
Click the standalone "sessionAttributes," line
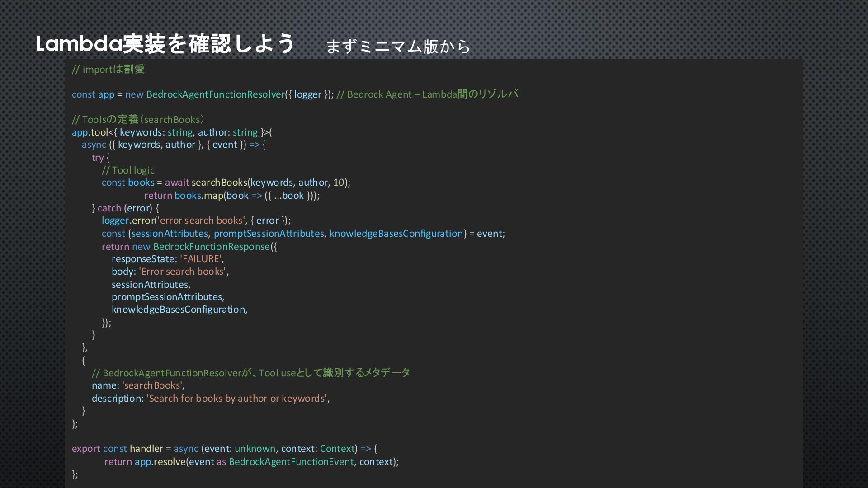pyautogui.click(x=151, y=285)
